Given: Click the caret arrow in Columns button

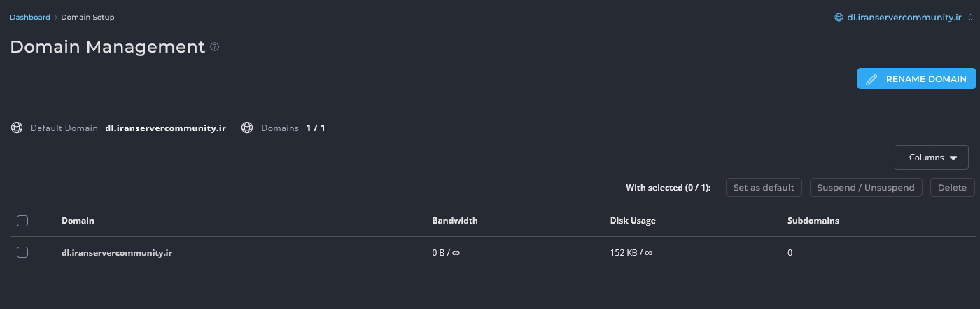Looking at the screenshot, I should click(953, 158).
